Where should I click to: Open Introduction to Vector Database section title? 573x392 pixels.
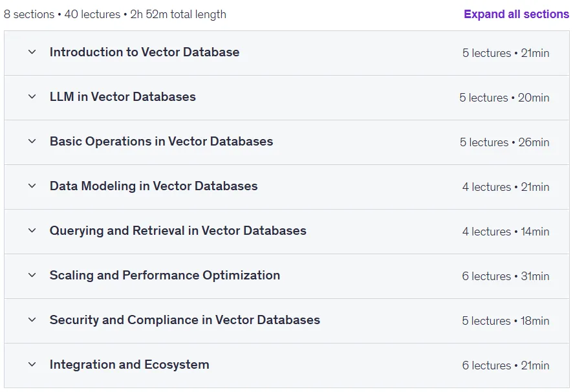click(x=144, y=52)
